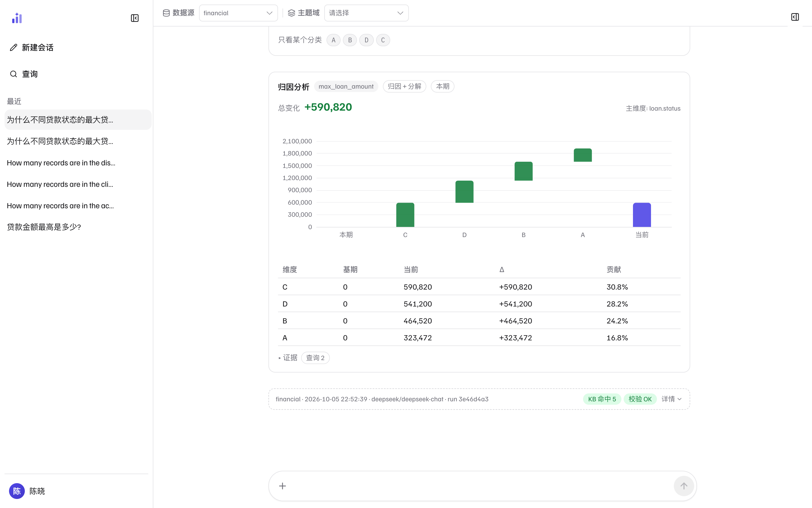812x508 pixels.
Task: Click the pencil icon for 新建会话
Action: tap(14, 47)
